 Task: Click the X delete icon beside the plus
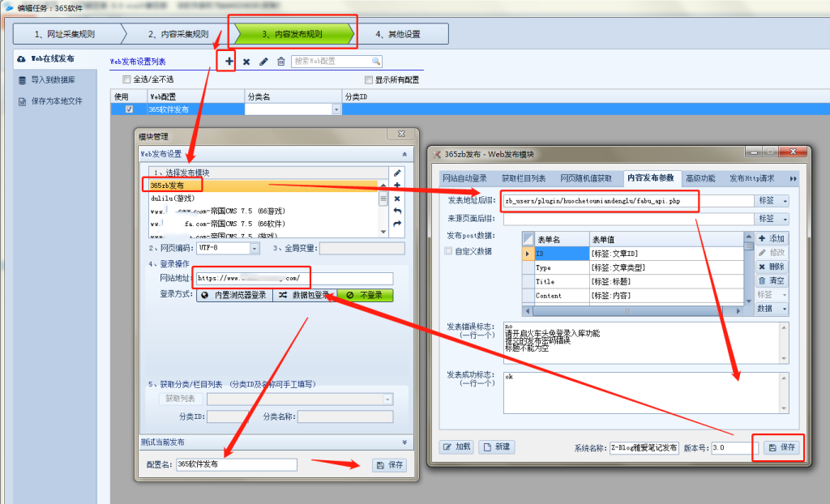(246, 62)
